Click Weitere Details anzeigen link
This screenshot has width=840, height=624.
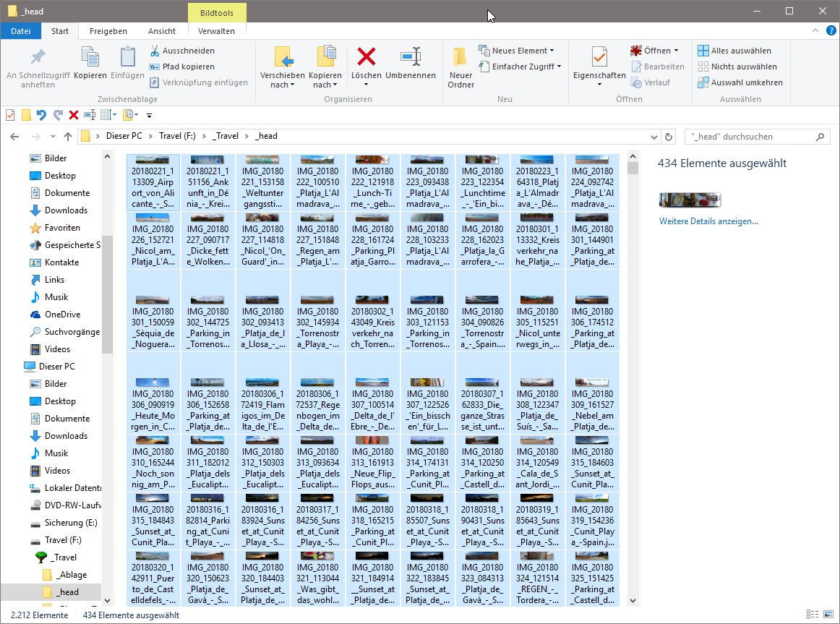708,221
